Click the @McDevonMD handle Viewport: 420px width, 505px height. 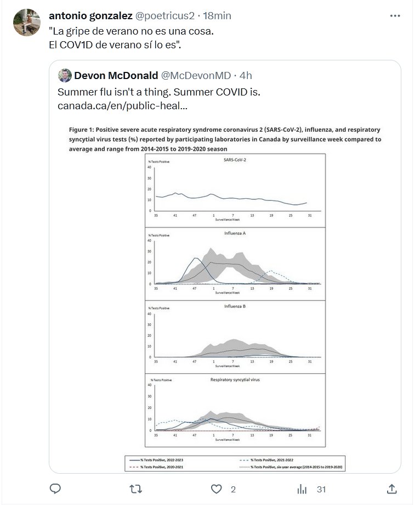click(196, 75)
